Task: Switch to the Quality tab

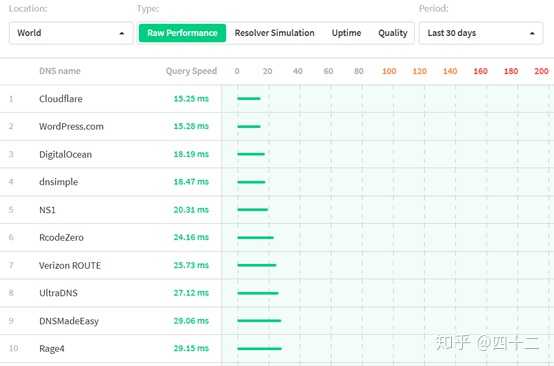Action: tap(393, 33)
